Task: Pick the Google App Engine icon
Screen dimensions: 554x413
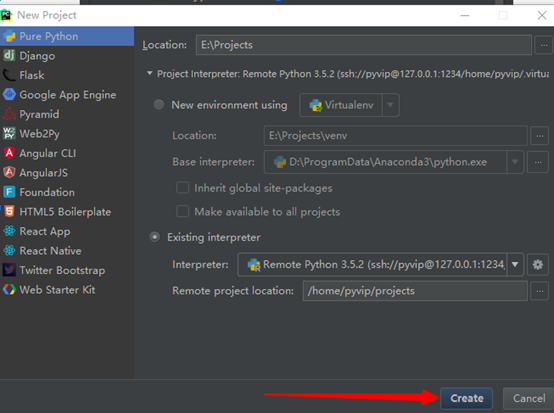Action: pyautogui.click(x=9, y=94)
